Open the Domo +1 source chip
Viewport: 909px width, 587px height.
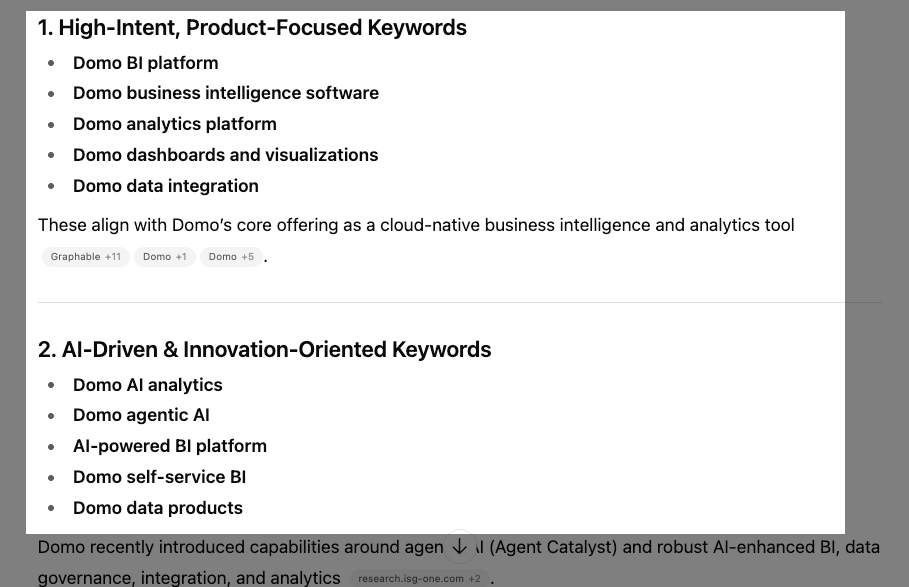pos(165,257)
